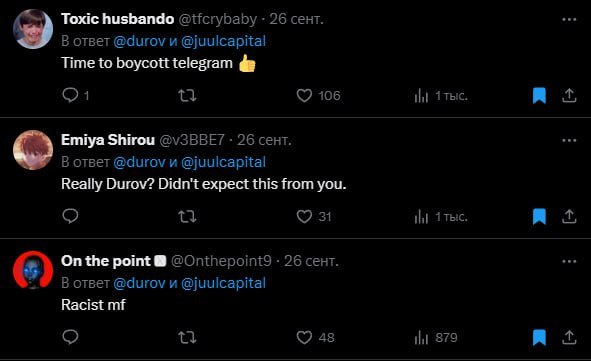Image resolution: width=591 pixels, height=361 pixels.
Task: View Emiya Shirou's profile picture
Action: 33,150
